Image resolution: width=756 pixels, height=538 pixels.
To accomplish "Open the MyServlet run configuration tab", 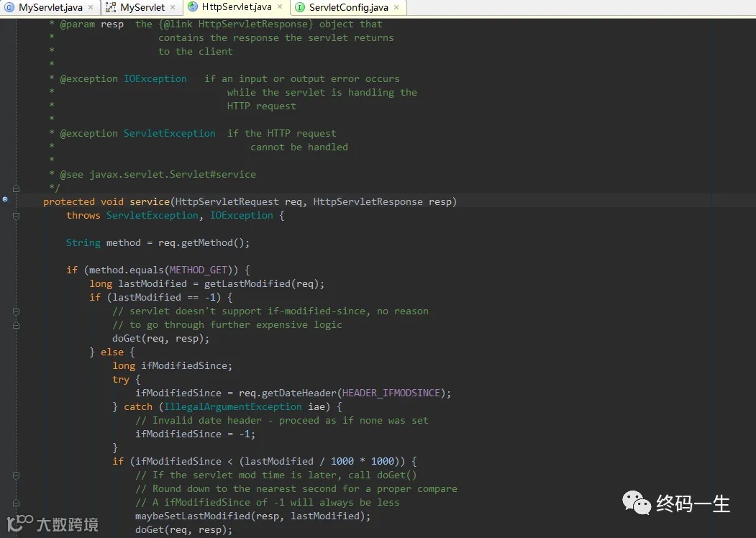I will [x=142, y=7].
